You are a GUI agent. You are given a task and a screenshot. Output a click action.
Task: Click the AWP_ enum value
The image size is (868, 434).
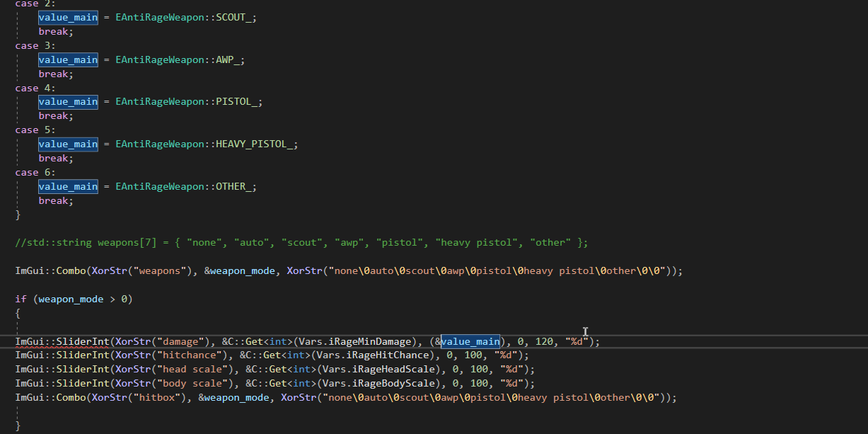(x=230, y=60)
